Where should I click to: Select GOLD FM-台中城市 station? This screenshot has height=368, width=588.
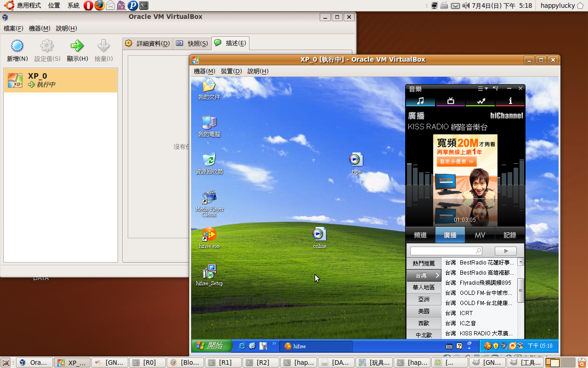(x=480, y=293)
